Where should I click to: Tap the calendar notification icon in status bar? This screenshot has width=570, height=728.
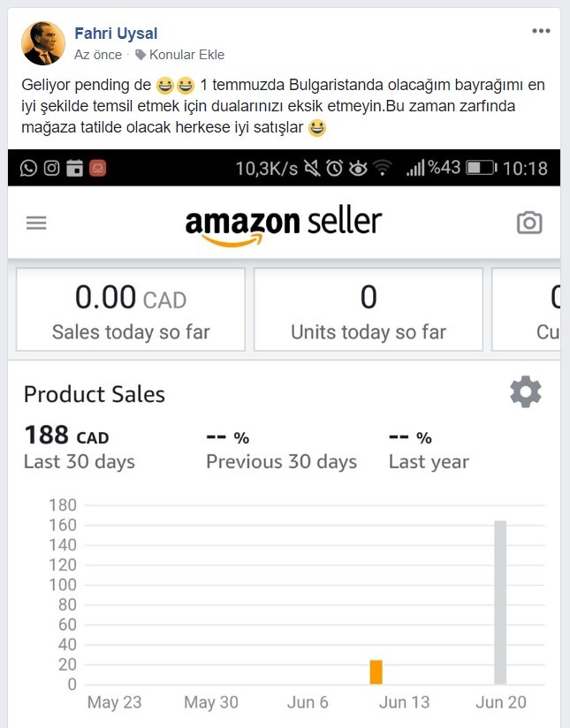74,168
